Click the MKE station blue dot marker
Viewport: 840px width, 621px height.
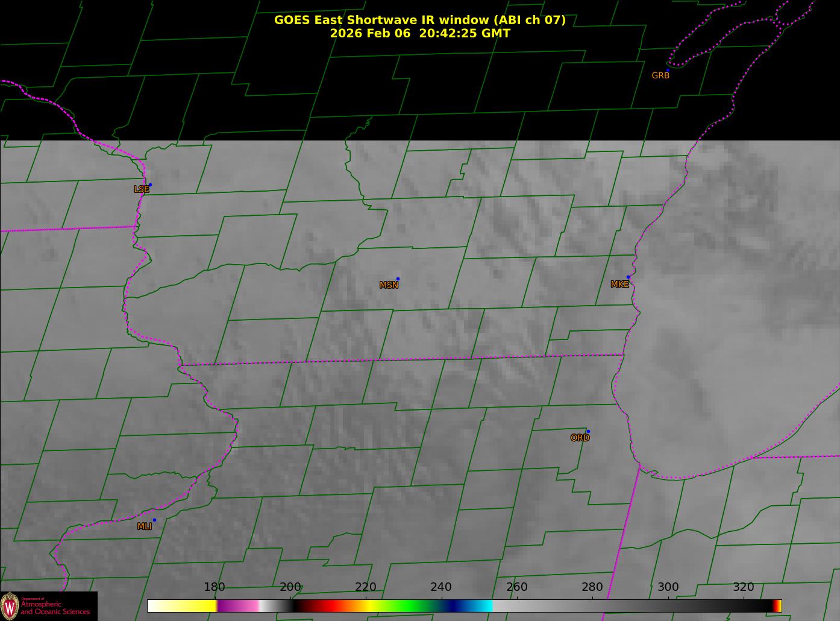[628, 277]
